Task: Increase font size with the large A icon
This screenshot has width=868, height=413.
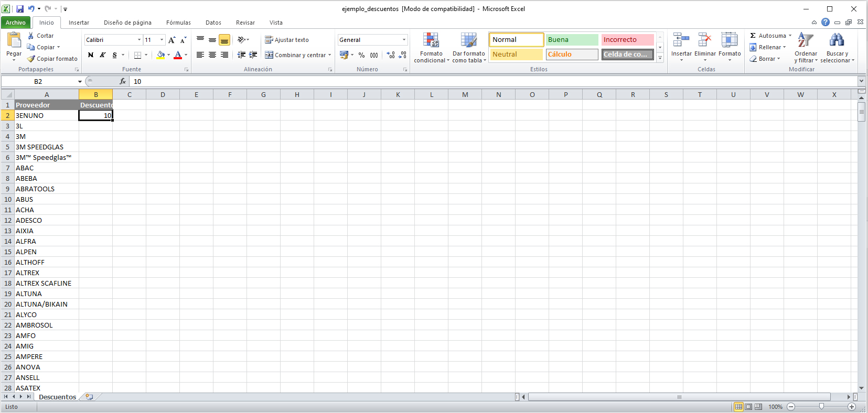Action: click(x=172, y=40)
